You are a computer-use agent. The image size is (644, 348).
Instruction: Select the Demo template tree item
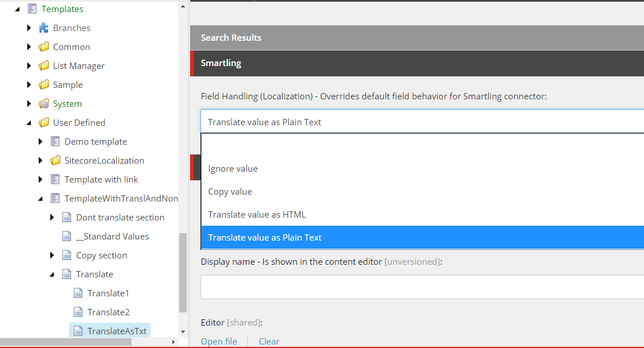point(96,142)
